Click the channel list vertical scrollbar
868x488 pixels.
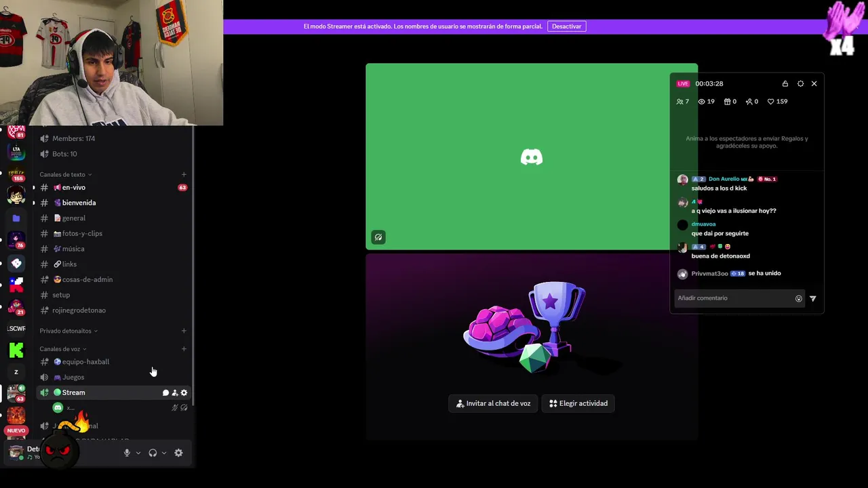(194, 264)
